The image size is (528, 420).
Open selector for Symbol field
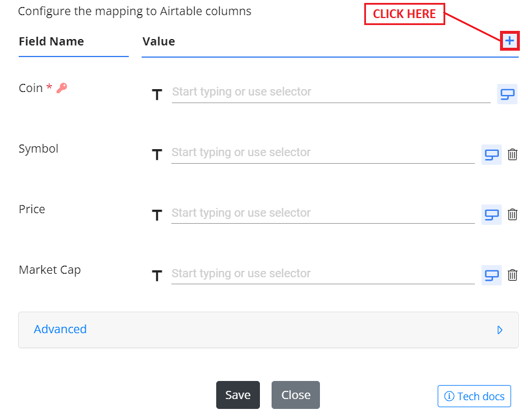(x=491, y=154)
